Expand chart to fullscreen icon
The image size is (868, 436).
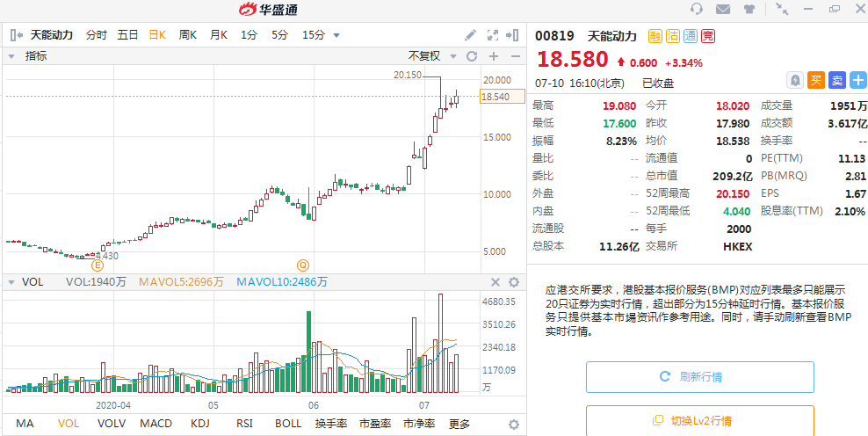point(493,35)
